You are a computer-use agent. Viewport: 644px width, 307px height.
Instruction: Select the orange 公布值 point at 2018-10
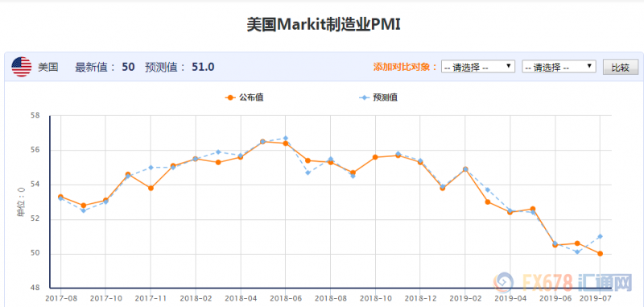point(375,157)
